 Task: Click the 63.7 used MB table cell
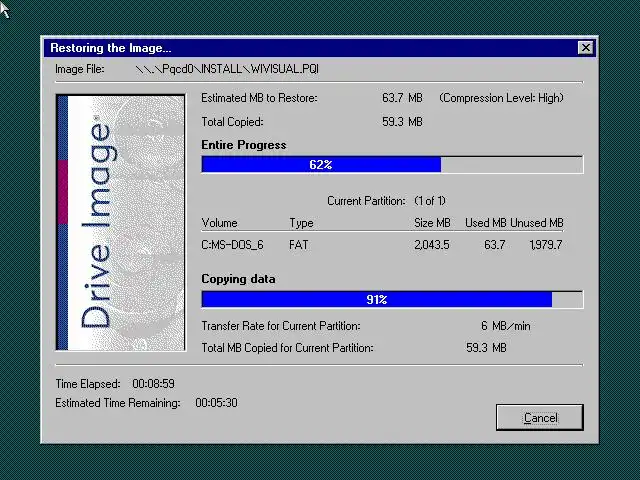click(x=494, y=245)
